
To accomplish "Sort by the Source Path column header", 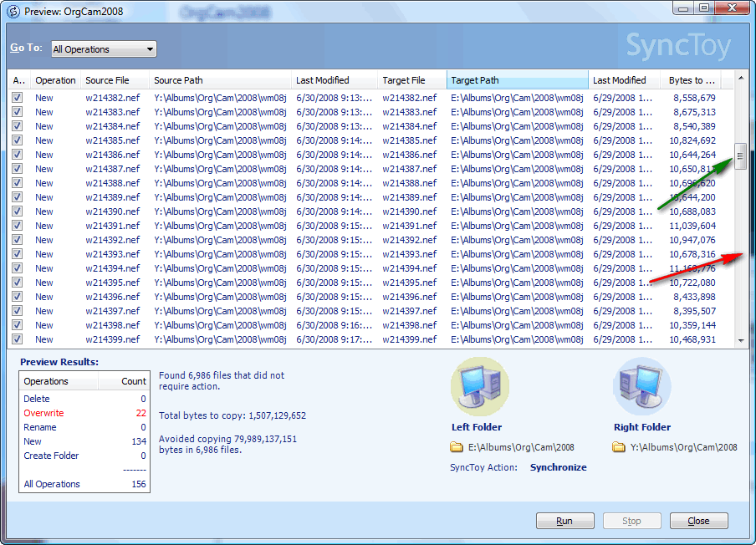I will coord(220,80).
